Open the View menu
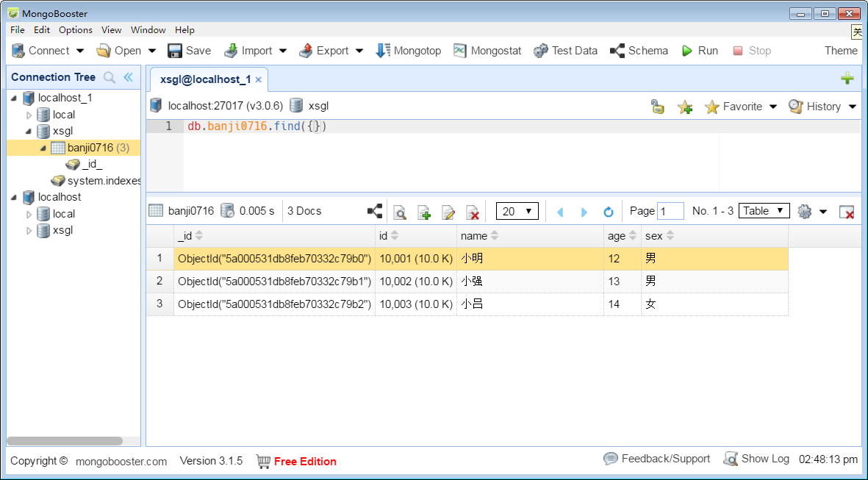868x480 pixels. 111,30
